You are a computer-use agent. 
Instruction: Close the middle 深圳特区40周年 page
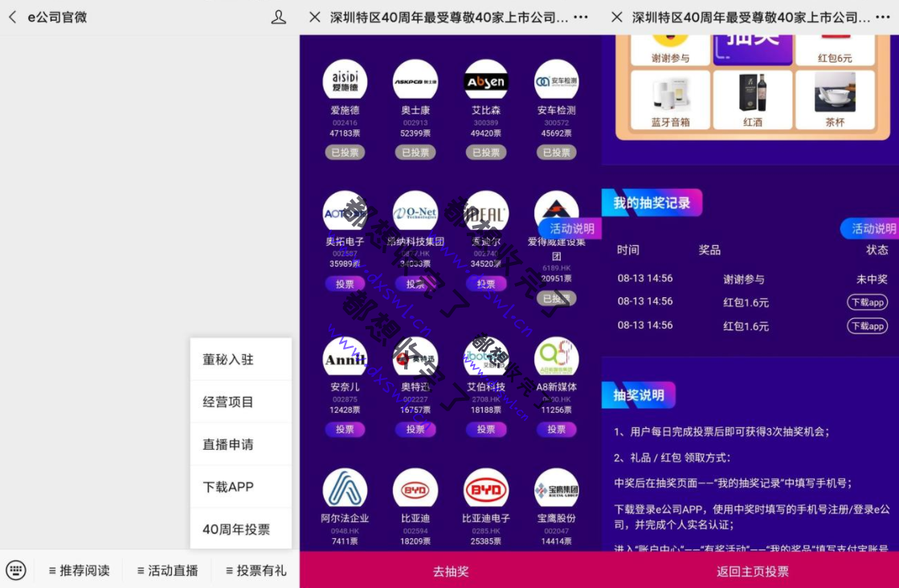click(315, 17)
